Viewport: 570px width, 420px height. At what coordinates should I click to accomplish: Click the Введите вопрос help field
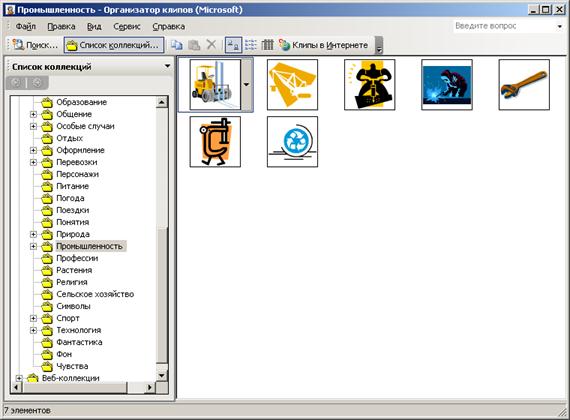tap(504, 26)
